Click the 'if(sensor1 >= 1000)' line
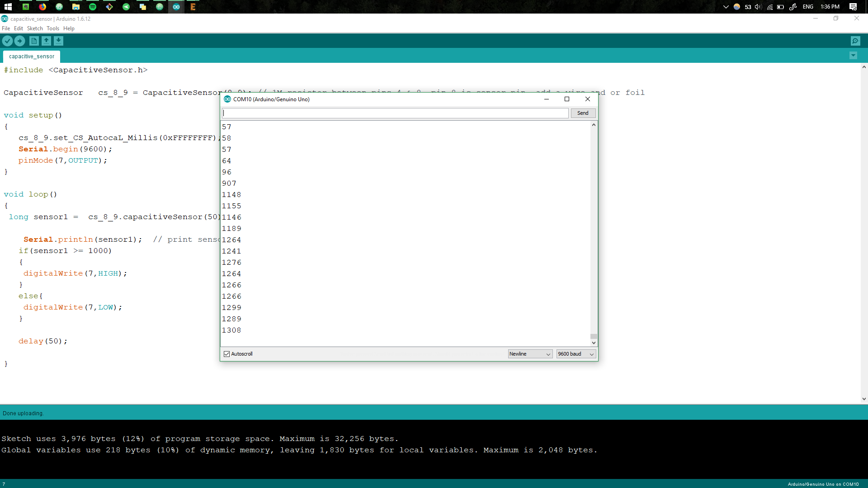The image size is (868, 488). pyautogui.click(x=65, y=251)
